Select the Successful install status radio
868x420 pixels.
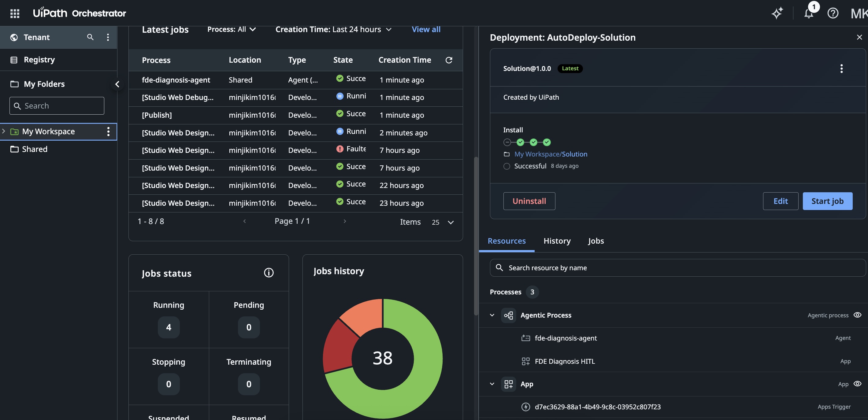point(506,166)
